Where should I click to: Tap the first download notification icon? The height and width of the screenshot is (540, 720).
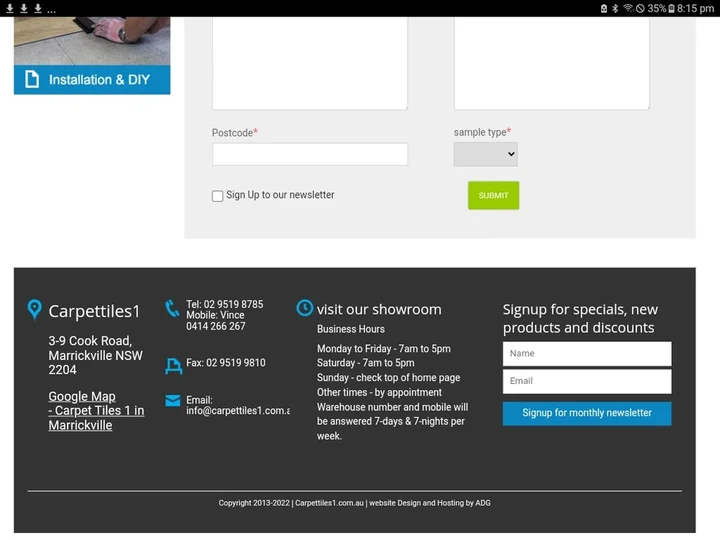pos(9,8)
